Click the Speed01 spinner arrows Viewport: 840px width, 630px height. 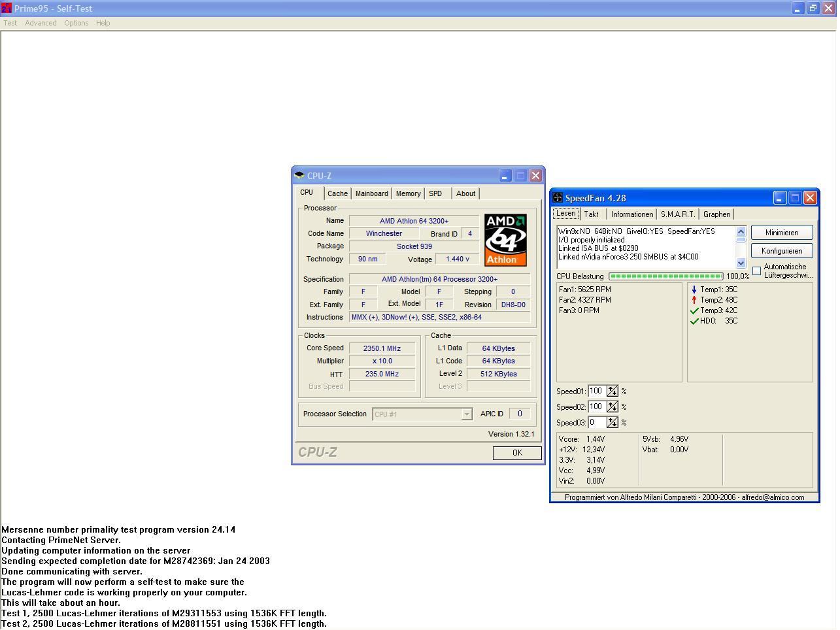(612, 391)
